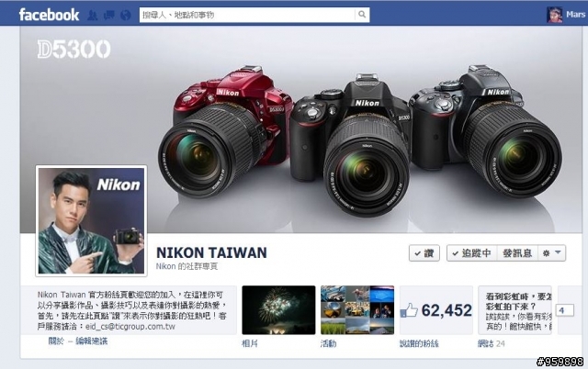The height and width of the screenshot is (369, 588).
Task: Open the 活動 activities tab
Action: point(329,343)
